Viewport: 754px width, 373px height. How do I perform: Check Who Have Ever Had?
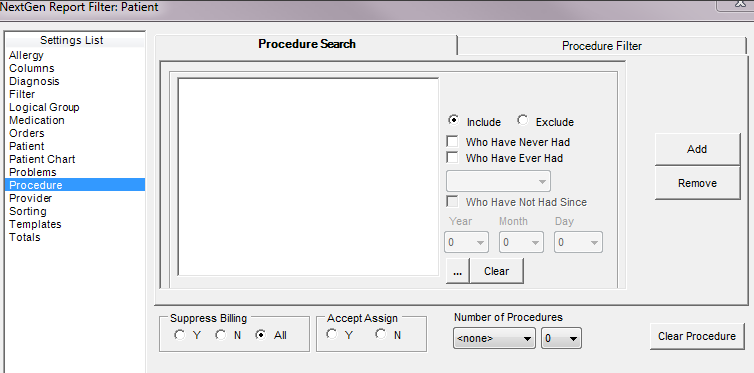[452, 158]
